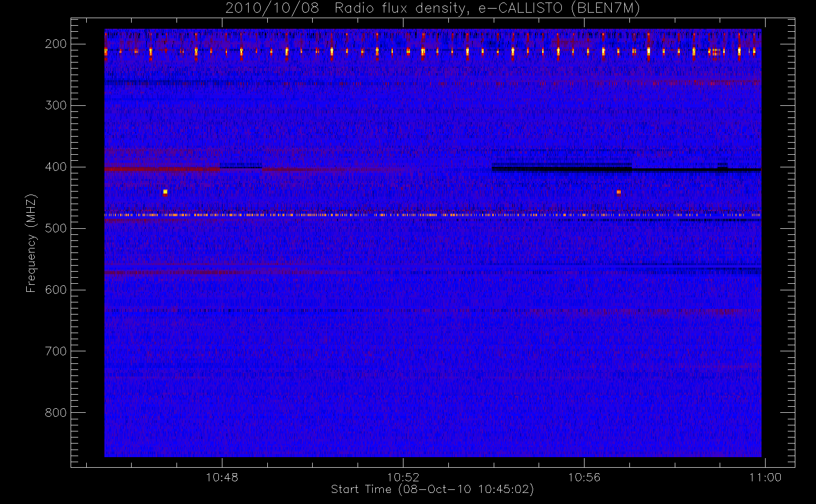Screen dimensions: 816x504
Task: Click the 10:56 time tick label
Action: click(x=584, y=477)
